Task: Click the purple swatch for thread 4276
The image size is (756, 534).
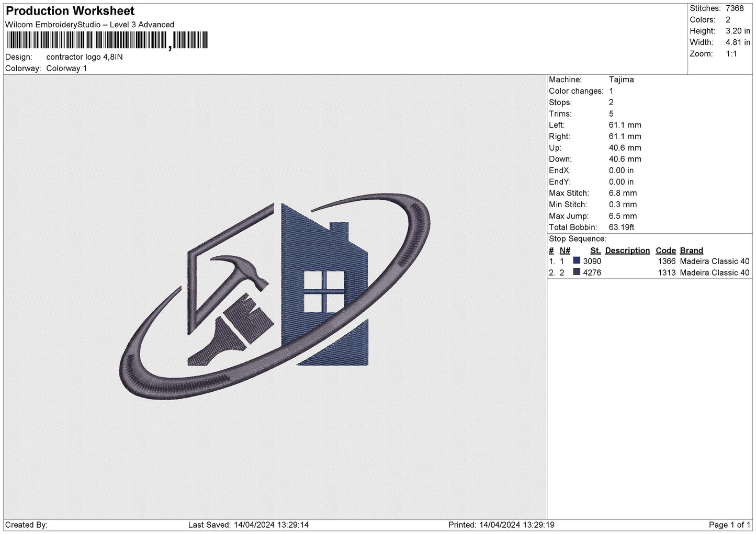Action: click(577, 272)
